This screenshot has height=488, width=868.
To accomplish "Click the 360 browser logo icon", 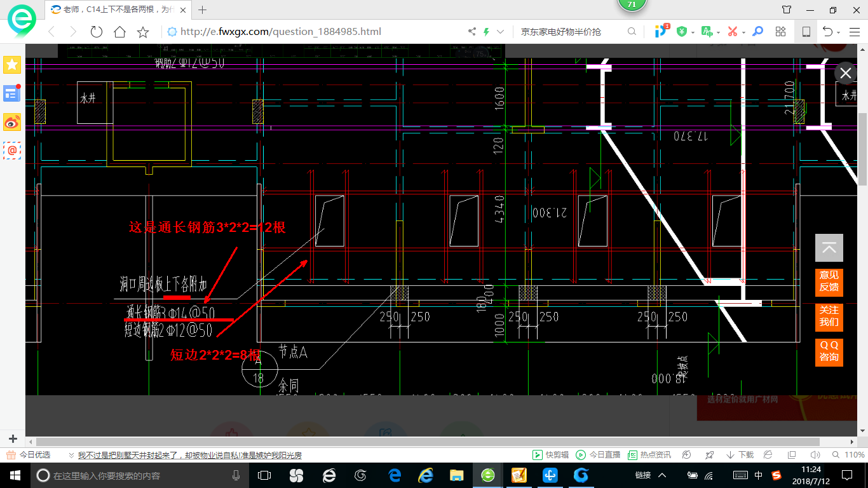I will tap(22, 22).
